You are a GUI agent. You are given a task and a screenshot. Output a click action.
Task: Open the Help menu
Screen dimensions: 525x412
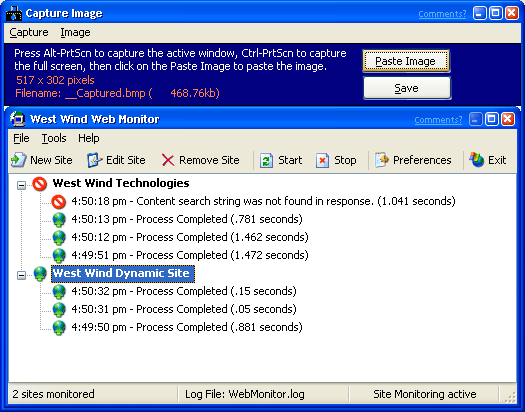click(89, 138)
